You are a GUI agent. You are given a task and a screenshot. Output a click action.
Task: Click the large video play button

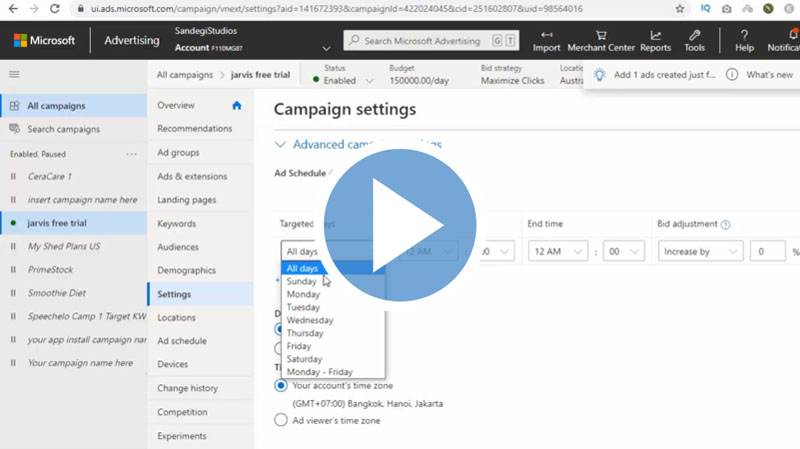tap(400, 225)
